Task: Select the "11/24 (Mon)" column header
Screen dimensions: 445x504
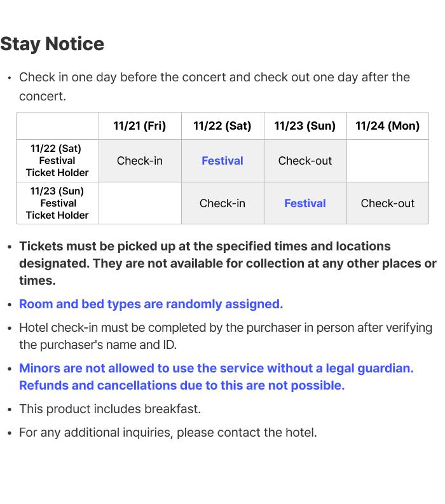Action: click(388, 126)
